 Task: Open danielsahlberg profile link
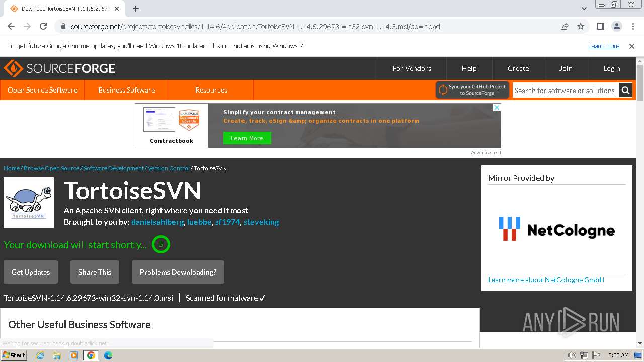coord(157,222)
